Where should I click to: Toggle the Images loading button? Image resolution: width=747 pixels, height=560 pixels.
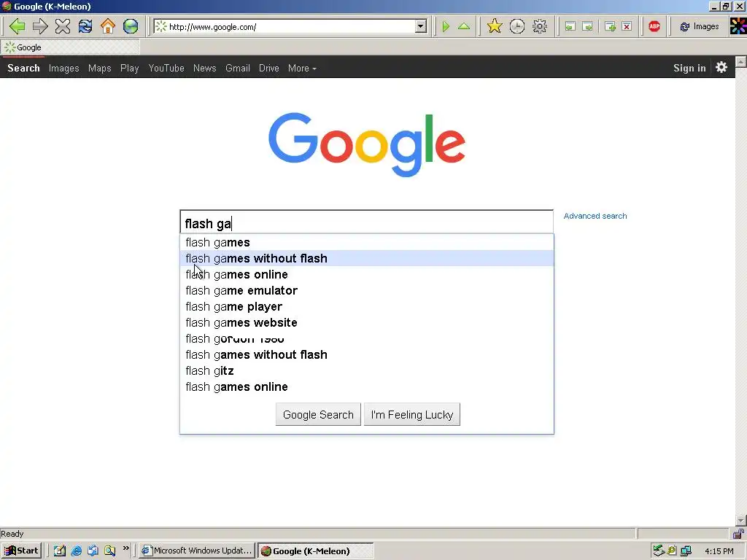(699, 27)
